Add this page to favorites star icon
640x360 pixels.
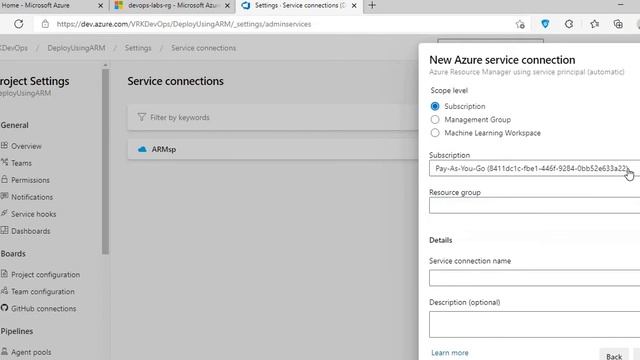[520, 24]
